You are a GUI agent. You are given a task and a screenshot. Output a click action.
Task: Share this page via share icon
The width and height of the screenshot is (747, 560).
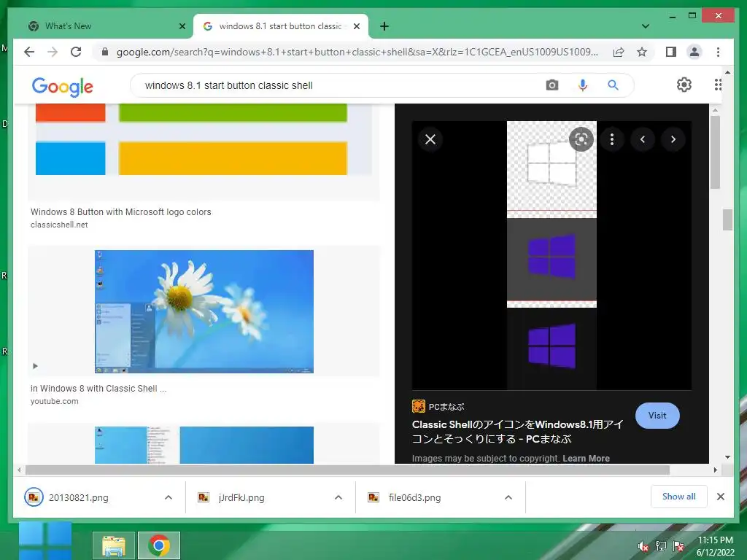click(x=619, y=52)
